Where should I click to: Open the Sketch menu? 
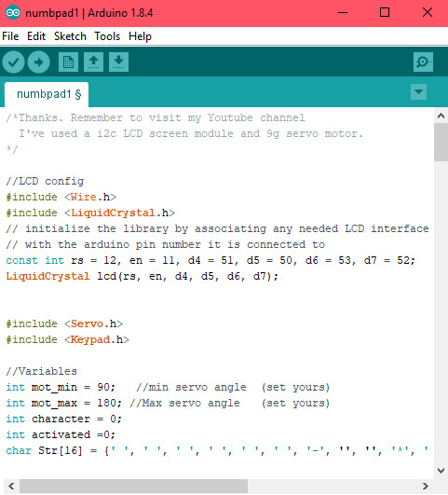pyautogui.click(x=70, y=36)
